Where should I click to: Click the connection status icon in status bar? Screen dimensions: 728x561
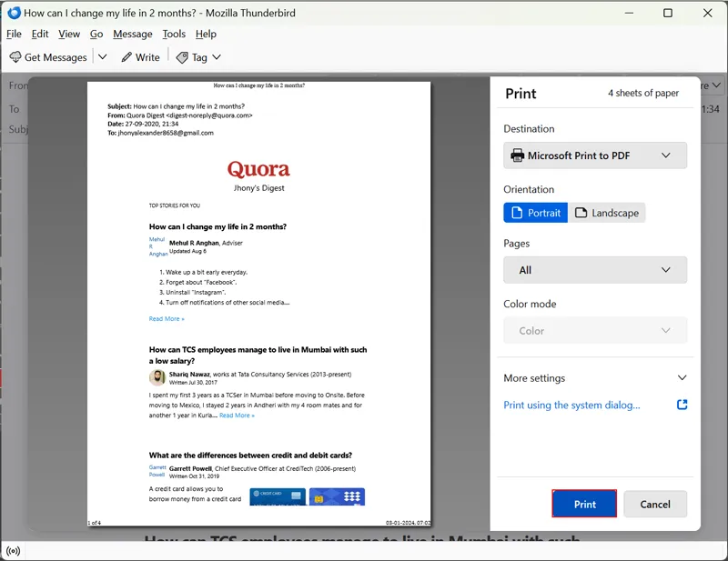[x=14, y=551]
